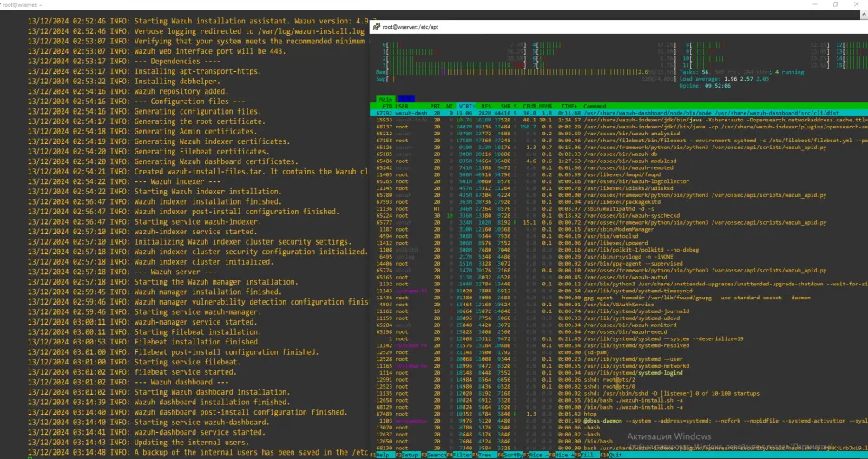868x459 pixels.
Task: Click F9 Kill in function bar
Action: pyautogui.click(x=588, y=456)
